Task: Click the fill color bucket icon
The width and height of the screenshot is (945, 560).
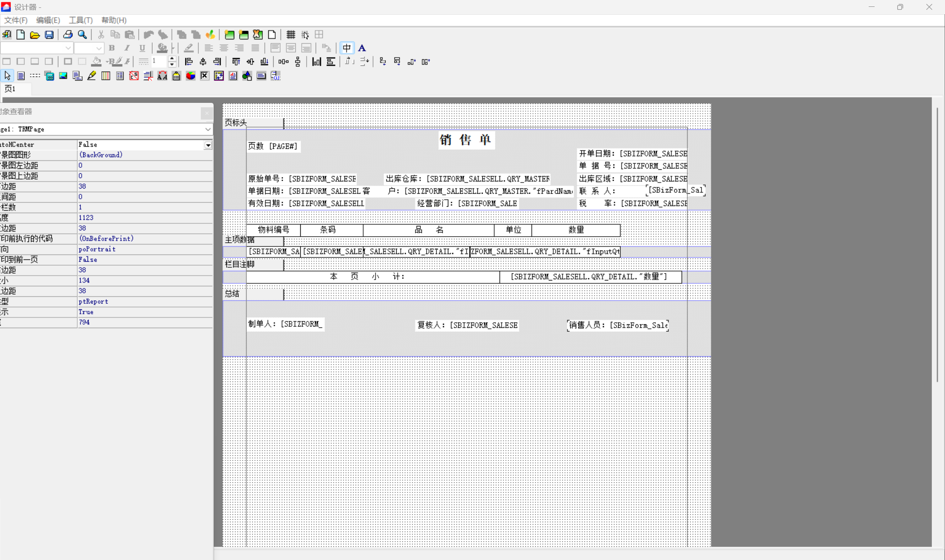Action: (96, 62)
